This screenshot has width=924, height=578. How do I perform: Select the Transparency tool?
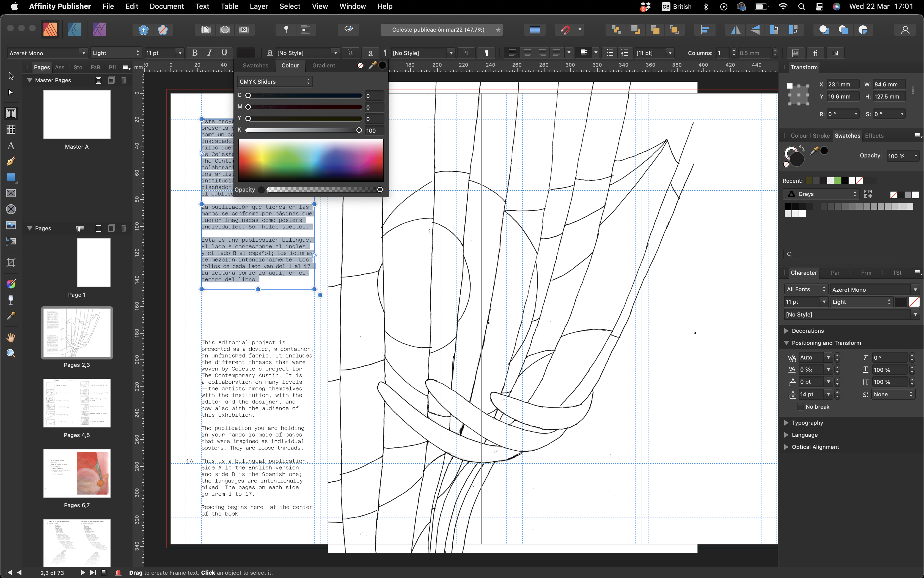pyautogui.click(x=11, y=300)
